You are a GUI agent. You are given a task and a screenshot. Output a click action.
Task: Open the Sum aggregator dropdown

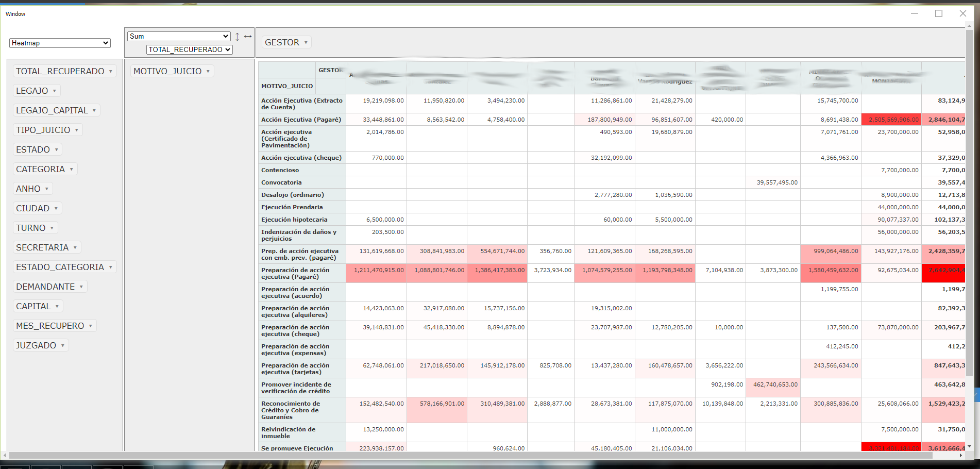pos(178,37)
